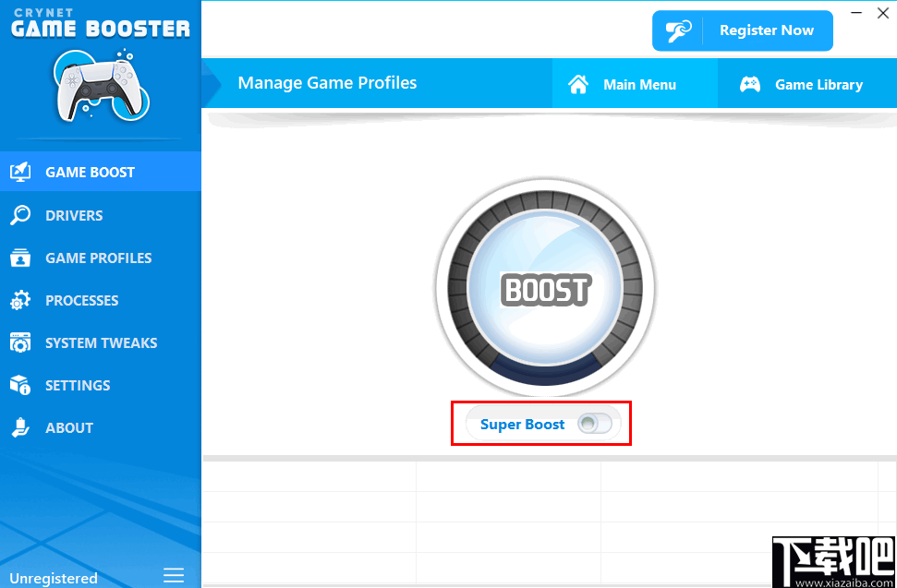897x588 pixels.
Task: Click the game controller logo image
Action: pyautogui.click(x=102, y=86)
